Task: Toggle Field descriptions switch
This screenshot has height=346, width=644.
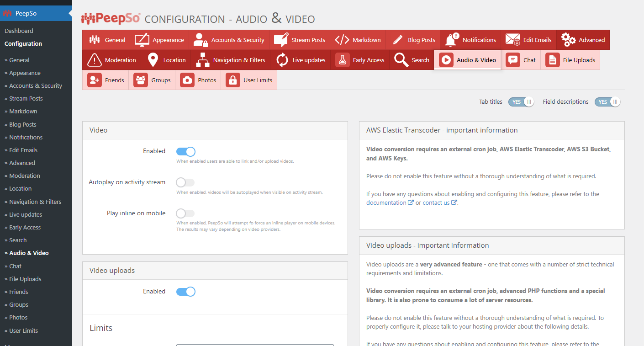Action: tap(607, 102)
